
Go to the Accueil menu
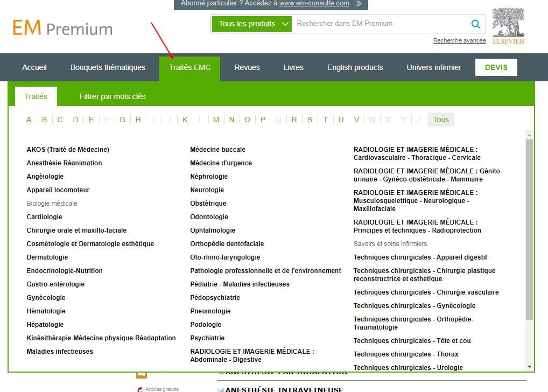pos(34,67)
